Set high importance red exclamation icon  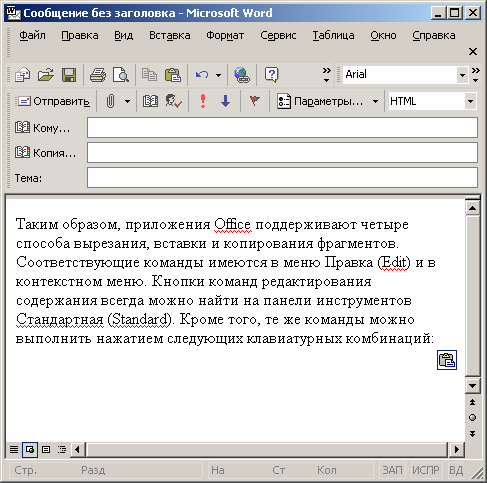pos(203,101)
